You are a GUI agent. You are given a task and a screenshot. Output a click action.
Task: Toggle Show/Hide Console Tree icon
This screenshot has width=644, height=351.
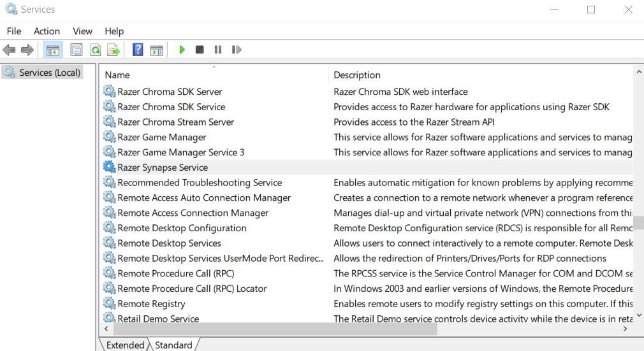click(x=53, y=50)
